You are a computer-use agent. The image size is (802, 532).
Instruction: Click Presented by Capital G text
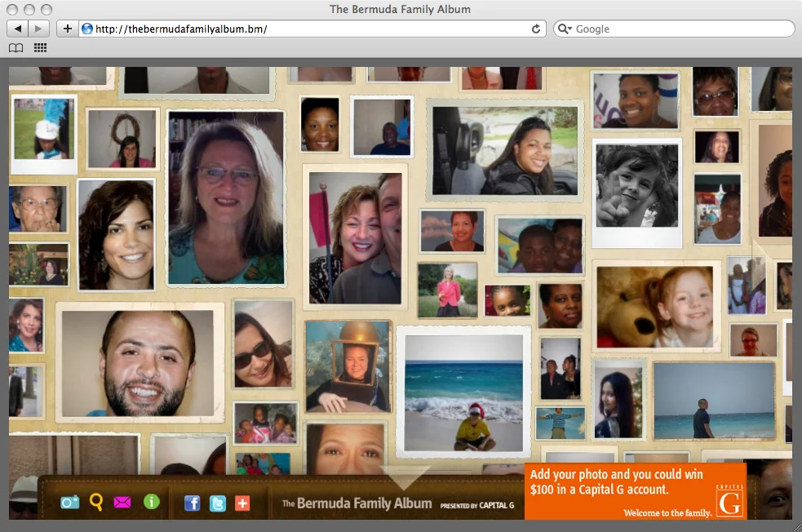(476, 505)
